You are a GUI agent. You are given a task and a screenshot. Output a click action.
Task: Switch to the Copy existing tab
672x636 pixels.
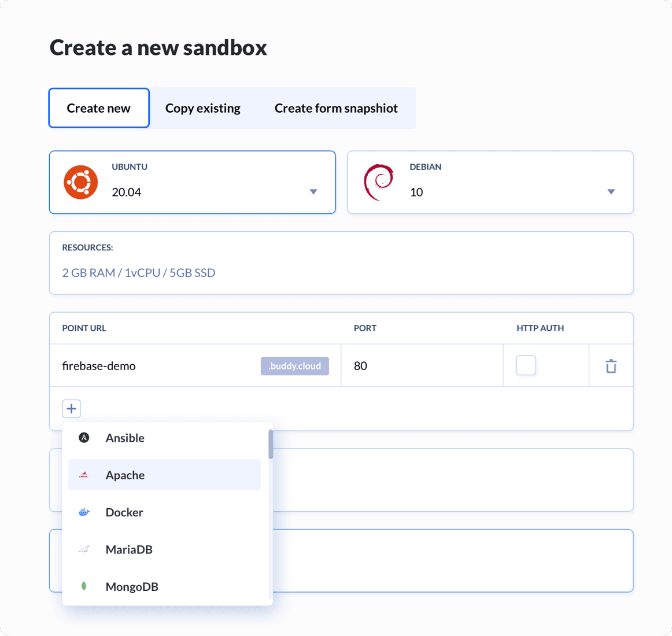(x=202, y=108)
